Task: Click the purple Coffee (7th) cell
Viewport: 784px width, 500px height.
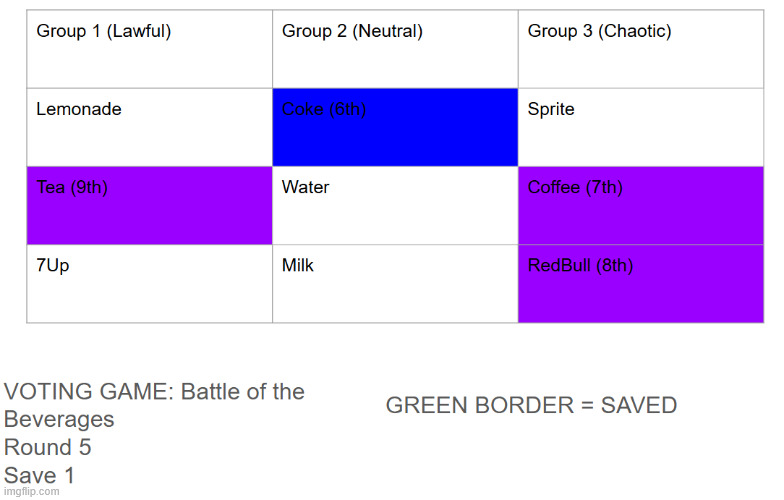Action: (x=641, y=206)
